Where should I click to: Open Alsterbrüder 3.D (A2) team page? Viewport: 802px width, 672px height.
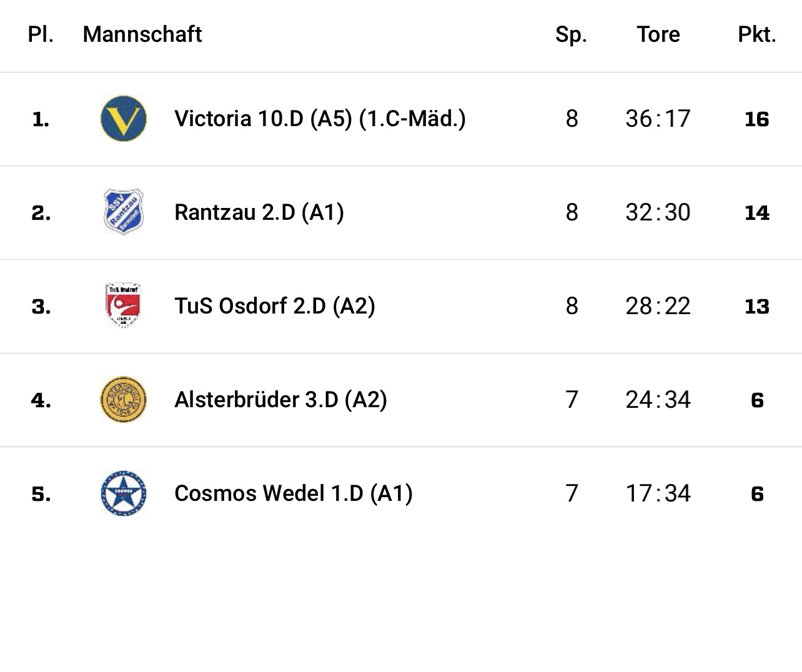coord(280,400)
